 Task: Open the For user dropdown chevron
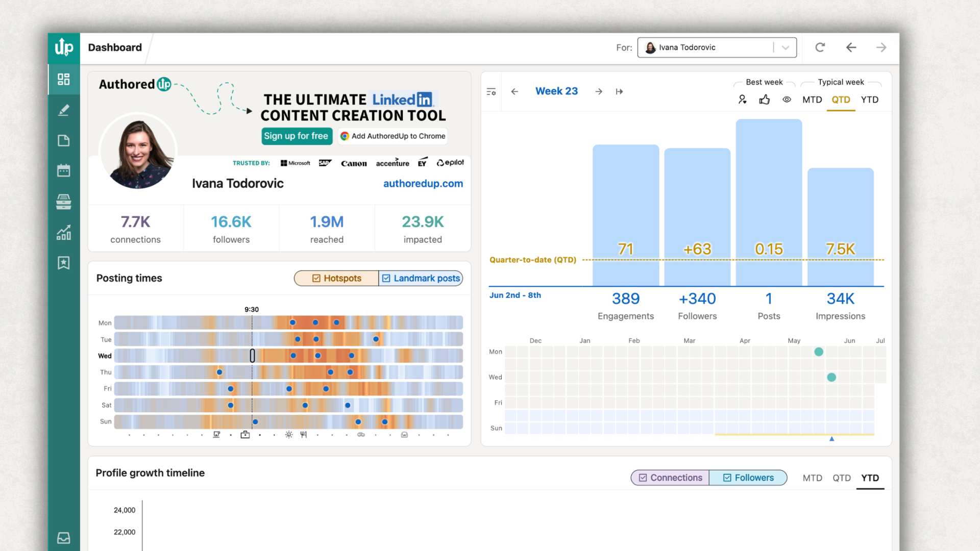(x=786, y=47)
